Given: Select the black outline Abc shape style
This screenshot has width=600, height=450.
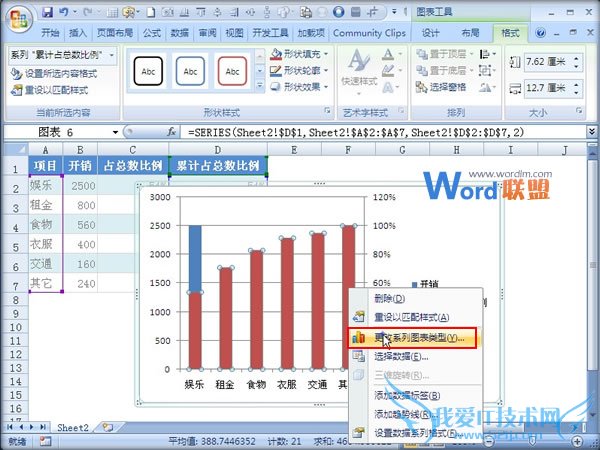Looking at the screenshot, I should 148,71.
